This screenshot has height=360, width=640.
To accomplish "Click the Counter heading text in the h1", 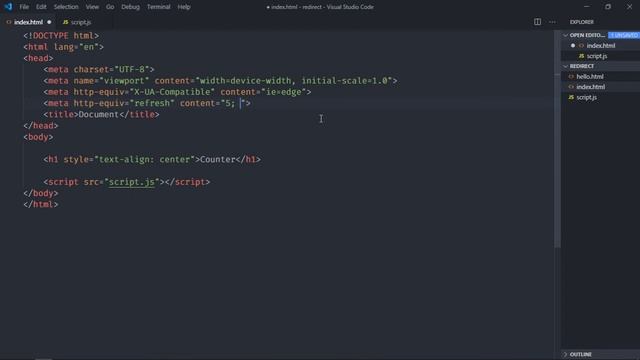I will click(218, 160).
